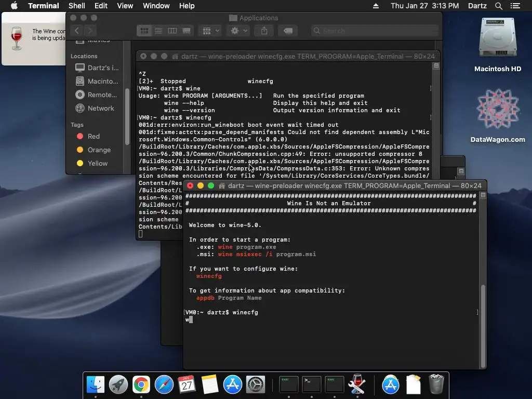Open Finder action gear dropdown
This screenshot has width=532, height=399.
click(x=238, y=31)
